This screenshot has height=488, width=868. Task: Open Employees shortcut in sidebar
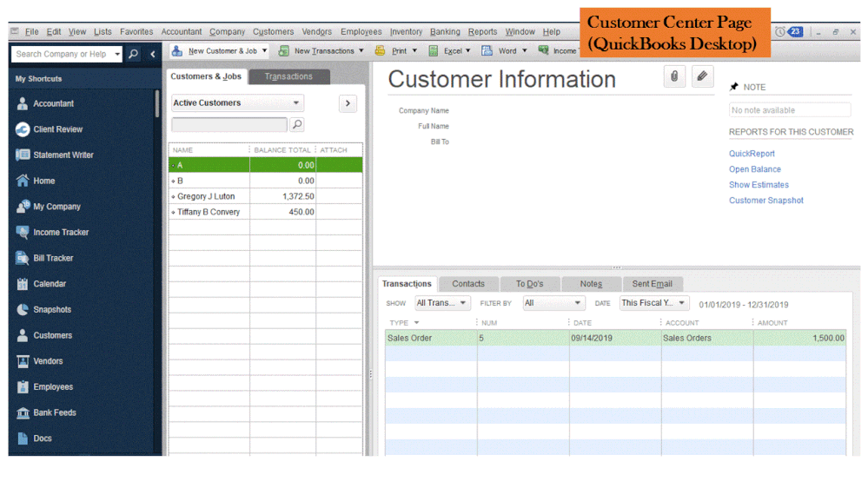click(x=45, y=386)
